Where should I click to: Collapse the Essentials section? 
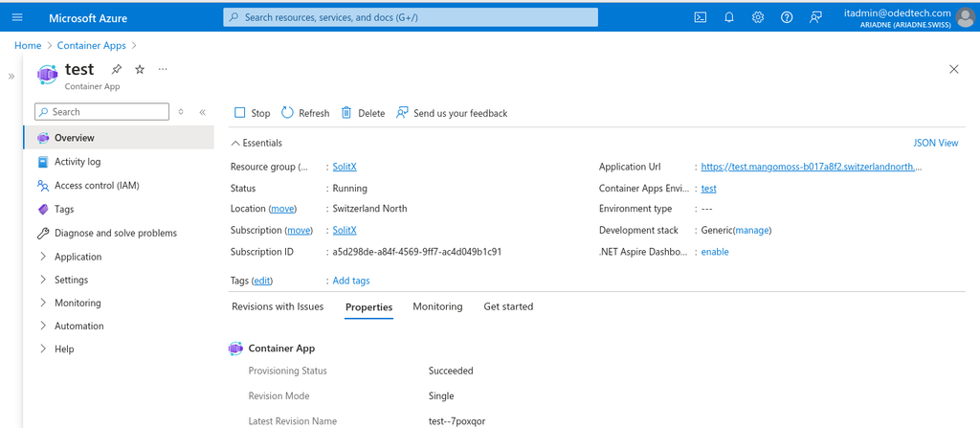(x=256, y=144)
